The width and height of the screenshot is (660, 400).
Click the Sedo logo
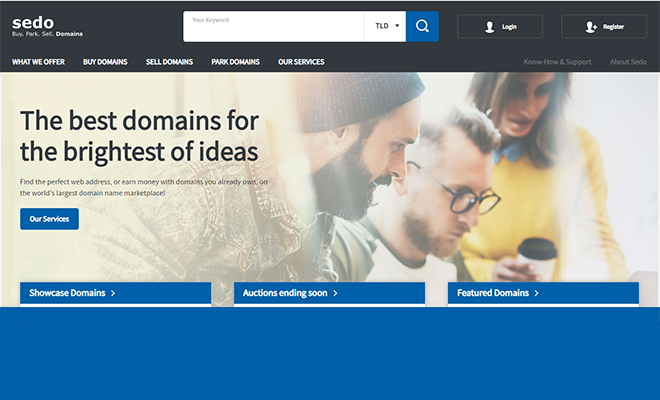click(33, 21)
